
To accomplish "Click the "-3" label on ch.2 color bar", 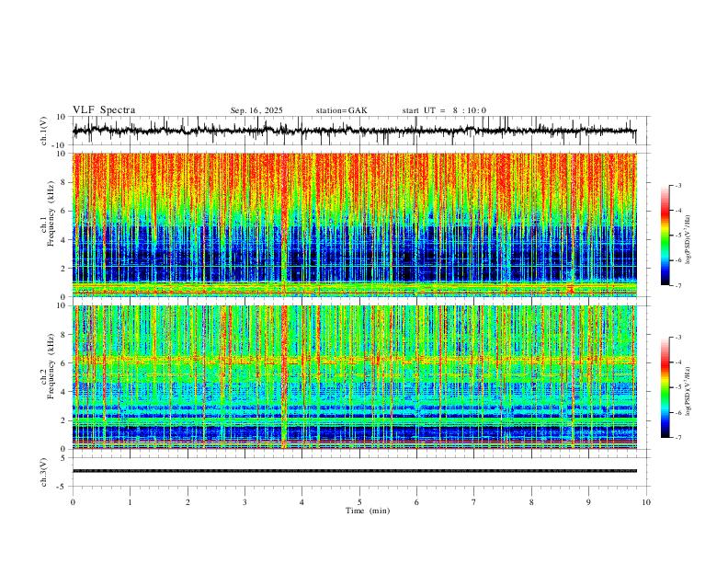I will coord(678,338).
